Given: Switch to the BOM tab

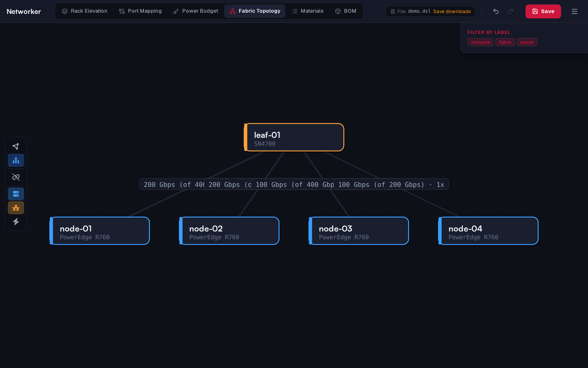Looking at the screenshot, I should (345, 11).
